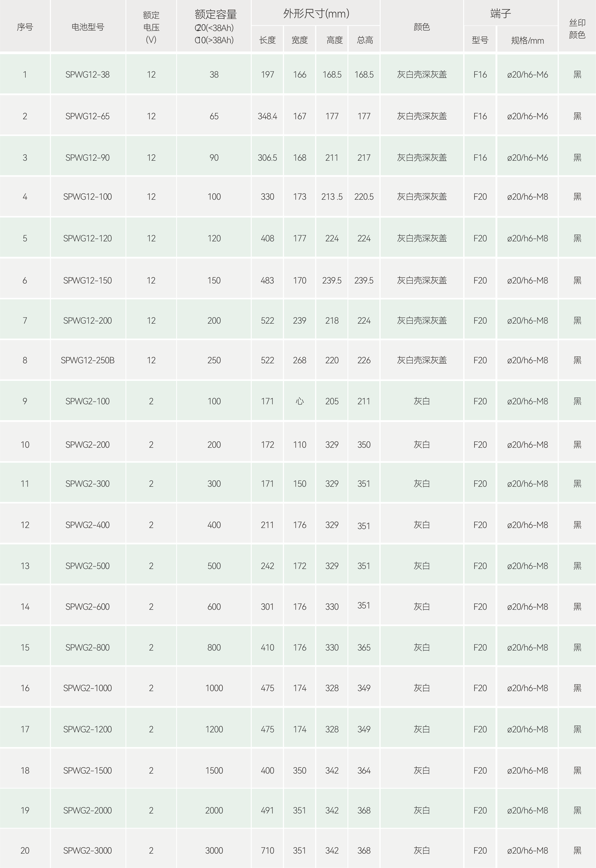The width and height of the screenshot is (596, 868).
Task: Select the 3000 capacity cell
Action: coord(214,850)
